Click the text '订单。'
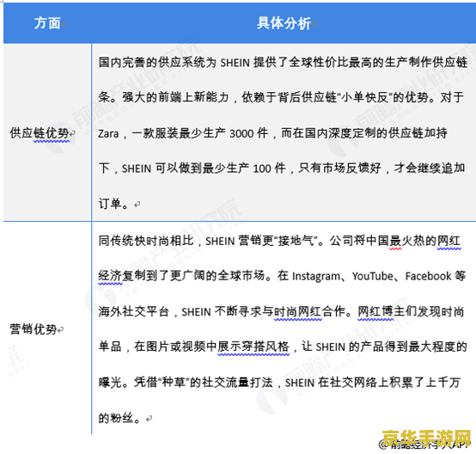 113,204
